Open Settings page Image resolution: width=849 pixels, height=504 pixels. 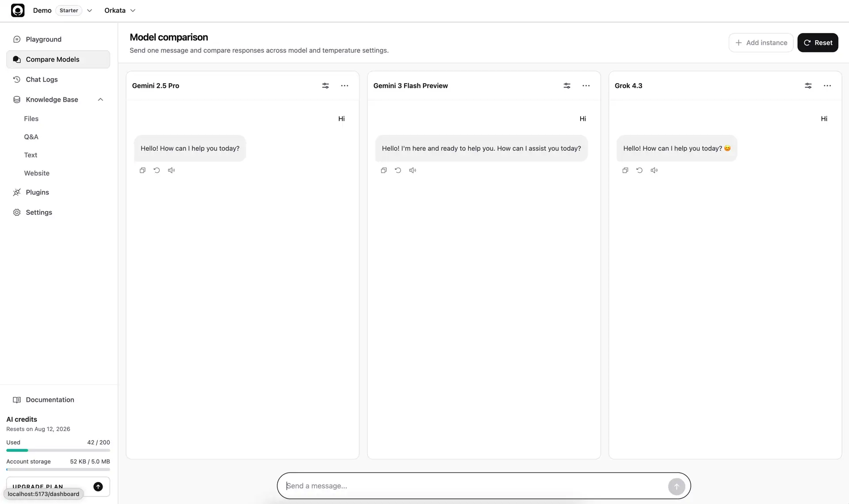tap(58, 212)
